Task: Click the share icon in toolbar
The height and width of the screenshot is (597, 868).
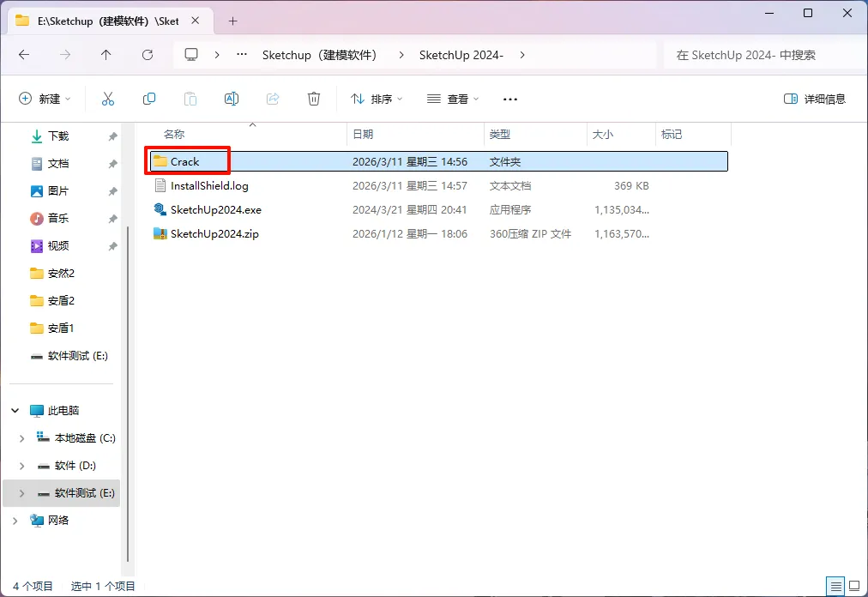Action: (273, 99)
